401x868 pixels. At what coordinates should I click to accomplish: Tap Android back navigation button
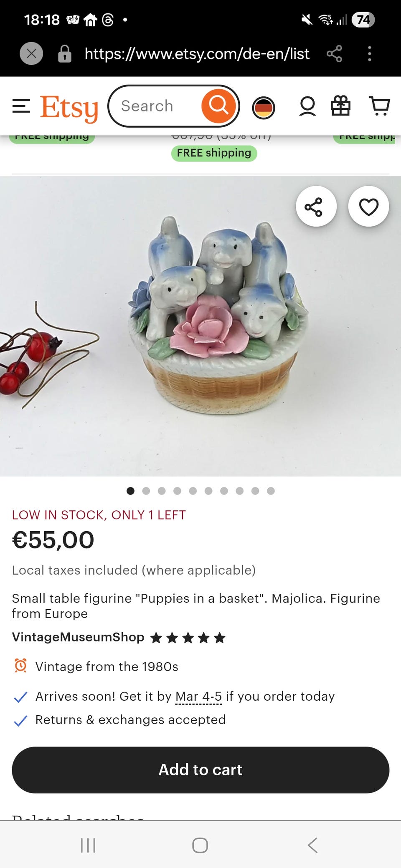point(312,845)
